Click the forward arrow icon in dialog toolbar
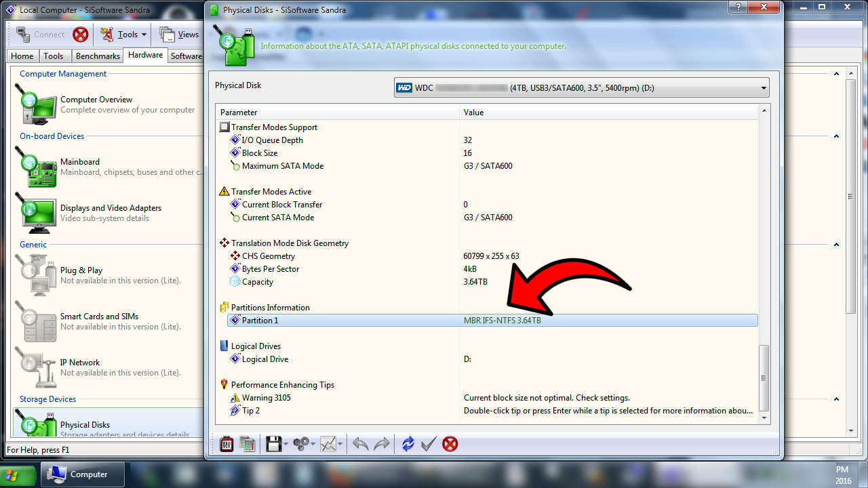 [x=382, y=444]
